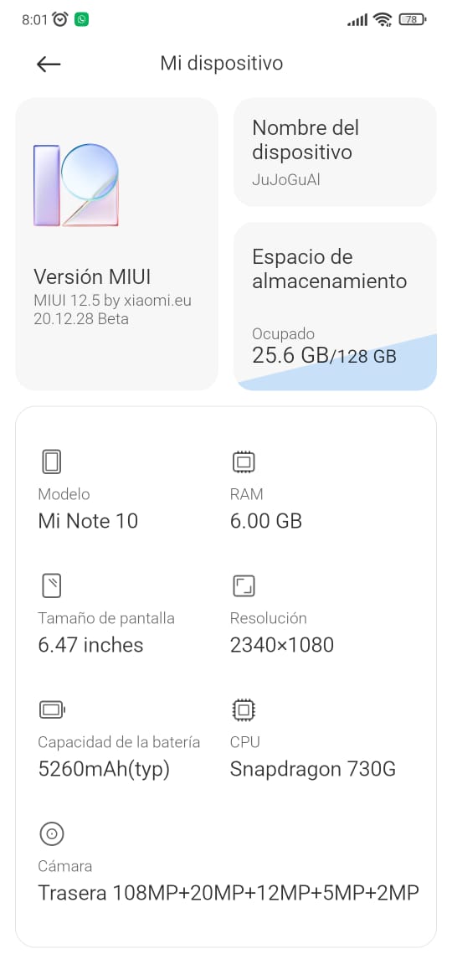
Task: Click the Trasera 108MP camera specs
Action: 229,893
